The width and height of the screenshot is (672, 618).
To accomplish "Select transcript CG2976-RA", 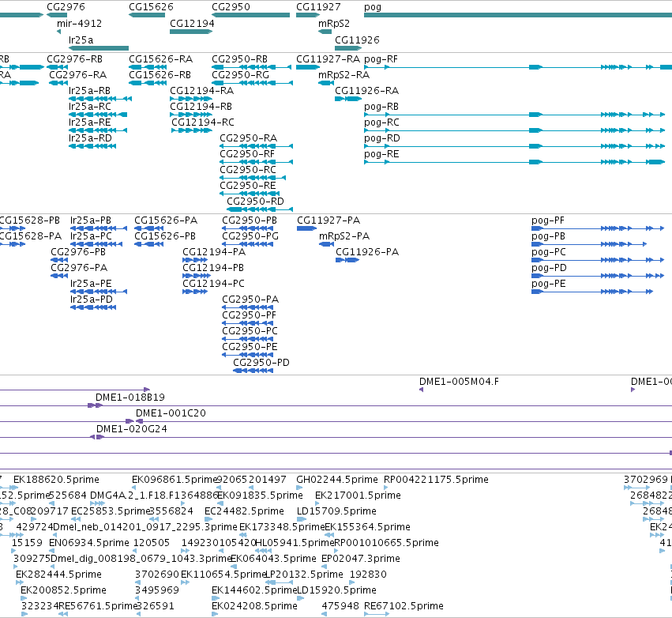I will pyautogui.click(x=58, y=83).
